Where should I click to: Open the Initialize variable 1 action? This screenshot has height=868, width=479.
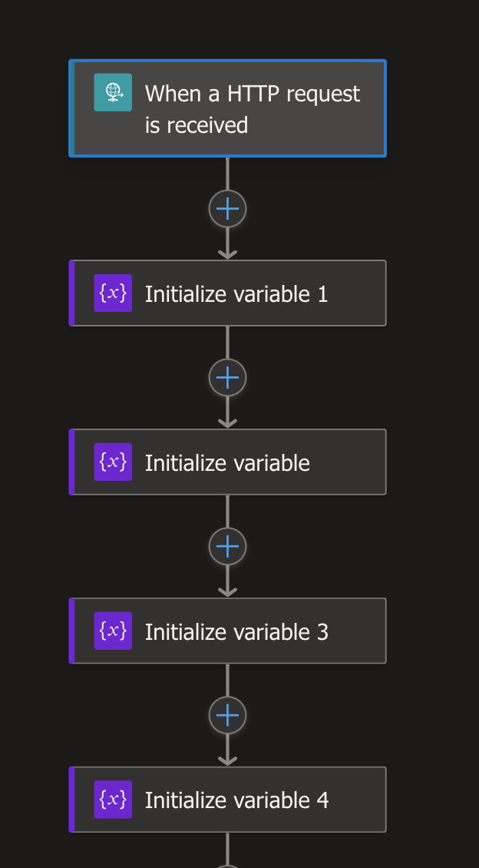coord(228,293)
